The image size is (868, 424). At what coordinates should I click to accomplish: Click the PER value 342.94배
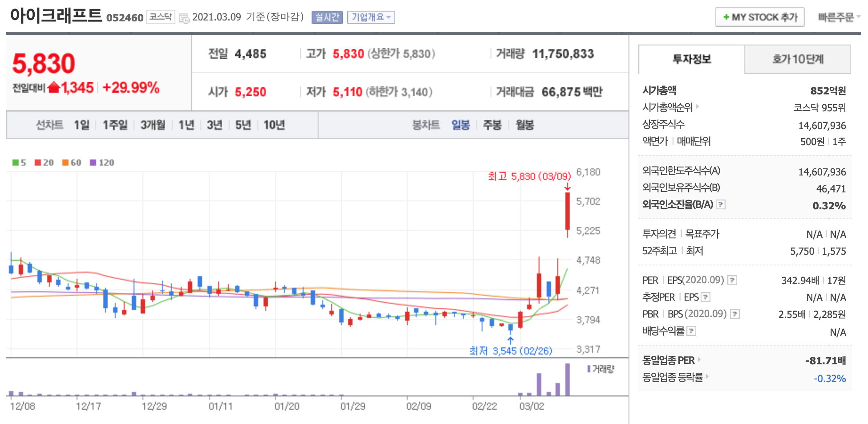800,281
